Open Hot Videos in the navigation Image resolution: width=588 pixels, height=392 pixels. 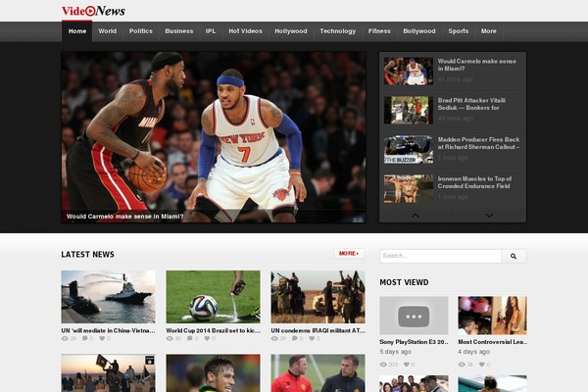coord(245,31)
